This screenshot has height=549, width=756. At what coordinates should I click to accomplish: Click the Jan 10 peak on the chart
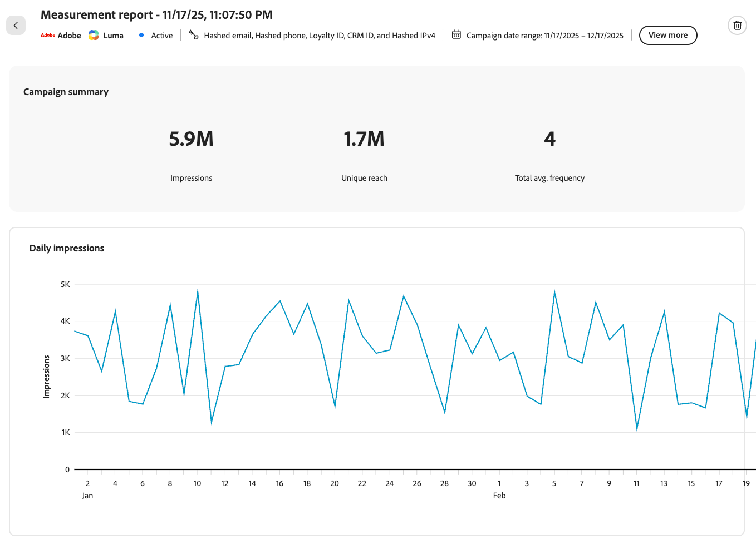point(198,290)
